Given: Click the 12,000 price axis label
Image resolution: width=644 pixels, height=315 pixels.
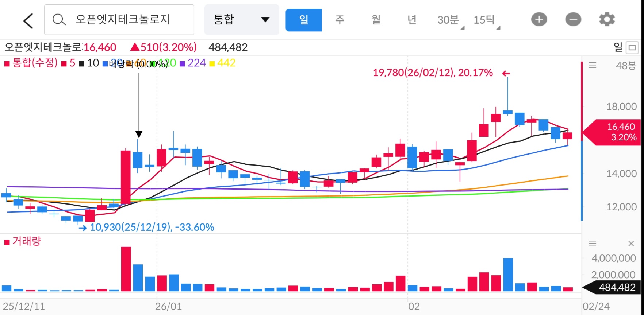Looking at the screenshot, I should 621,207.
